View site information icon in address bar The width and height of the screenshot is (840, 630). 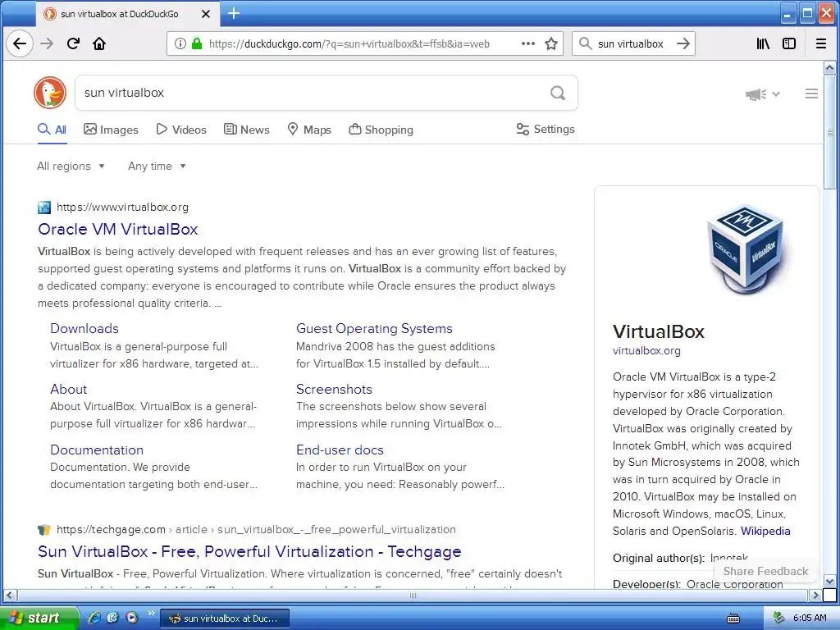click(180, 44)
